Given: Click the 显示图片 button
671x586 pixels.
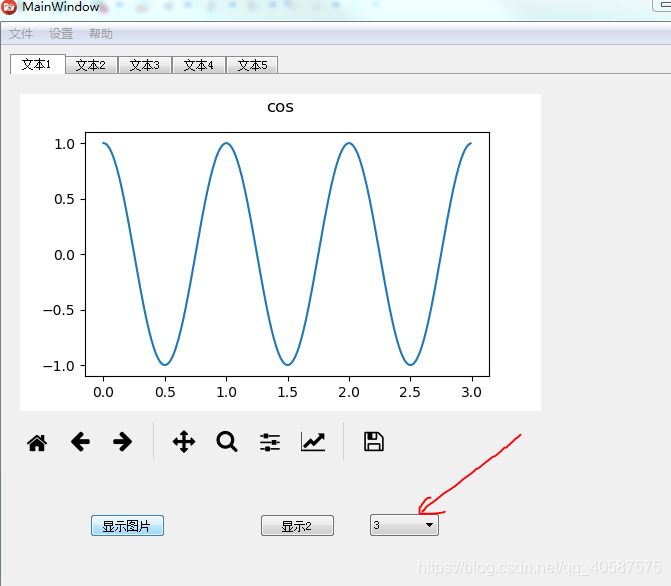Looking at the screenshot, I should [127, 526].
